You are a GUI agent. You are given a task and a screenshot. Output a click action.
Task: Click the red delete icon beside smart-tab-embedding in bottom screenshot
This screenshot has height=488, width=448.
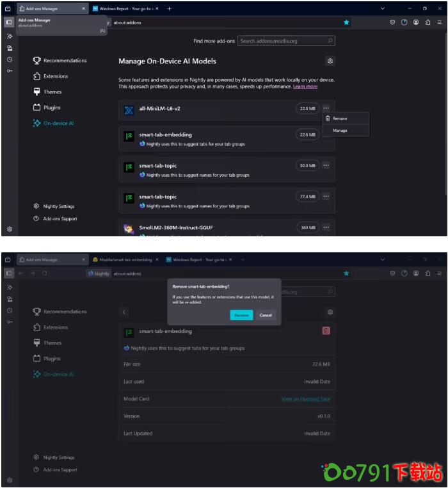(326, 330)
